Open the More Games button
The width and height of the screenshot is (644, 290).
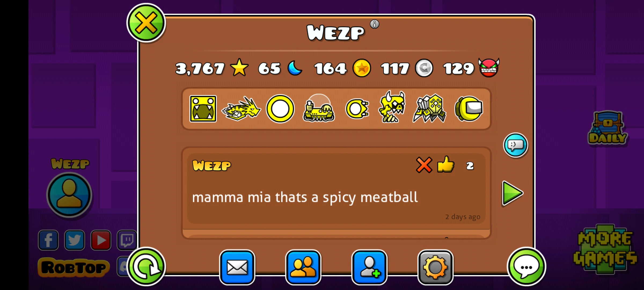point(605,249)
